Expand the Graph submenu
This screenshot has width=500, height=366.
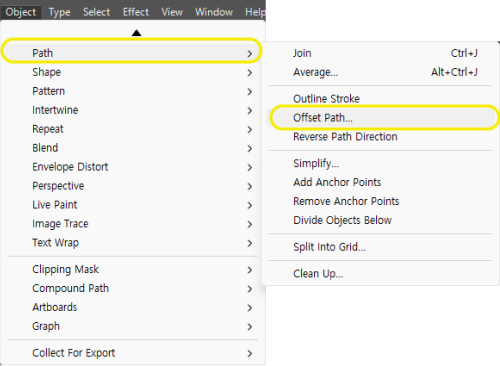132,326
